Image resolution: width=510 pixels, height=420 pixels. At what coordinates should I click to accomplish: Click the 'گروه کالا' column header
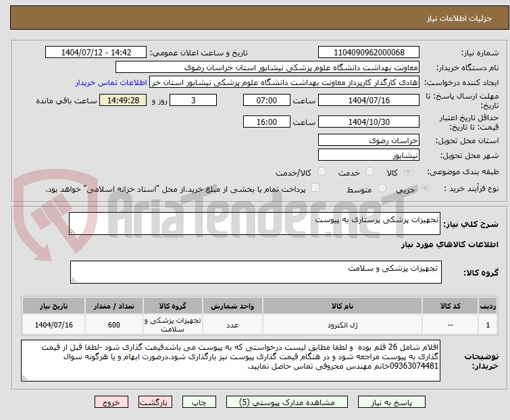pyautogui.click(x=173, y=306)
